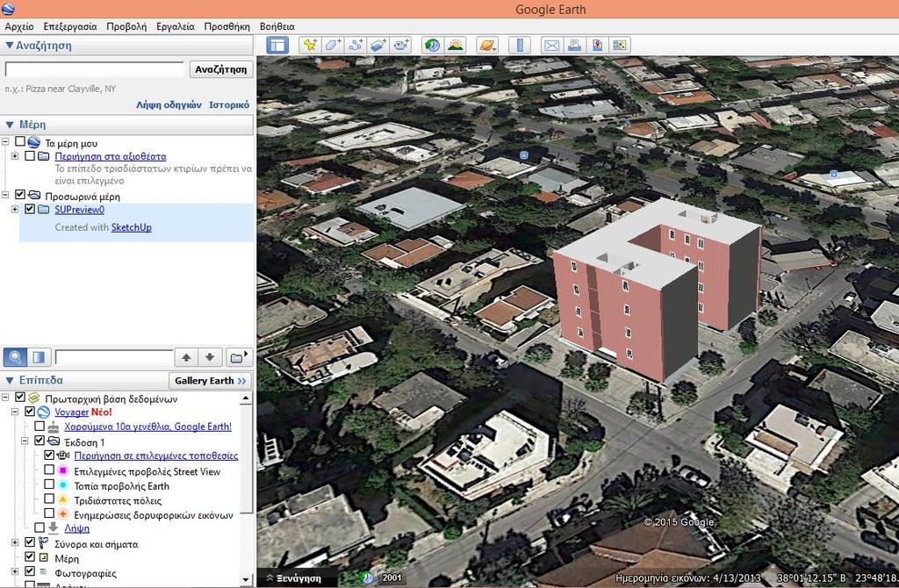The height and width of the screenshot is (588, 899).
Task: Click the Email envelope icon
Action: [551, 46]
